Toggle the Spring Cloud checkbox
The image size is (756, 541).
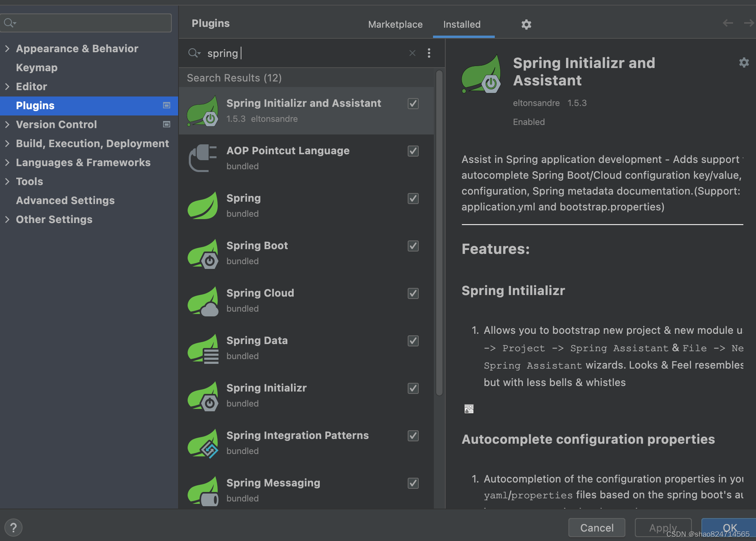click(413, 293)
